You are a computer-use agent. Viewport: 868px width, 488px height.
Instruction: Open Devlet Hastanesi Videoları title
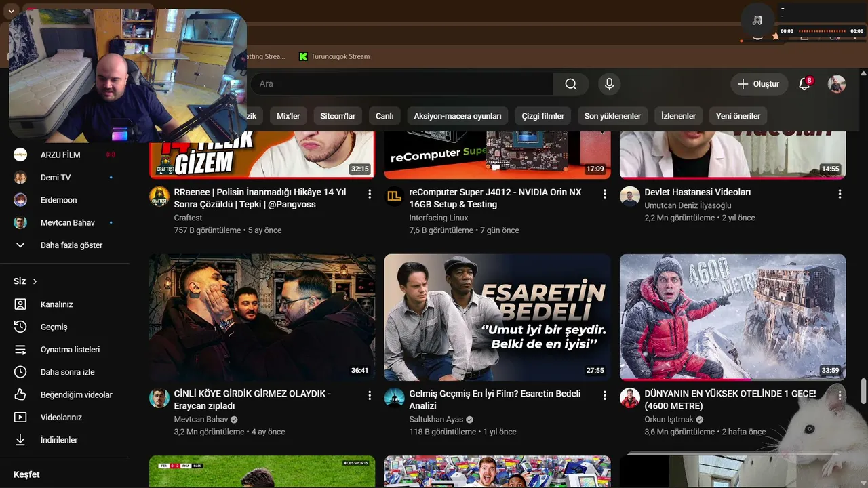pos(698,192)
